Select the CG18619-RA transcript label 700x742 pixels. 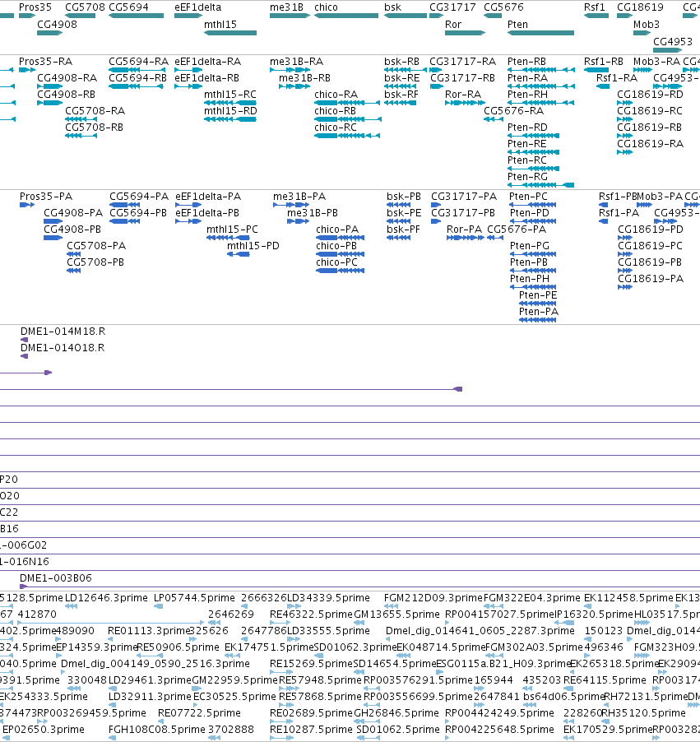(650, 143)
